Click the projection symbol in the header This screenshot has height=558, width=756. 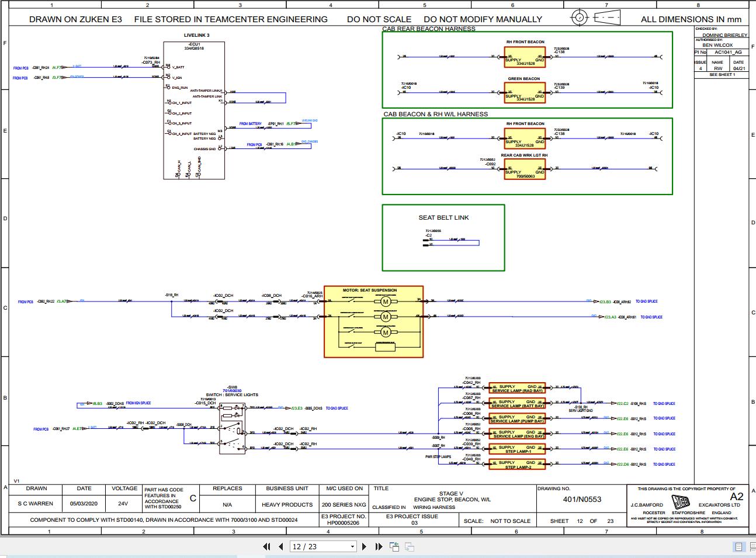point(595,17)
